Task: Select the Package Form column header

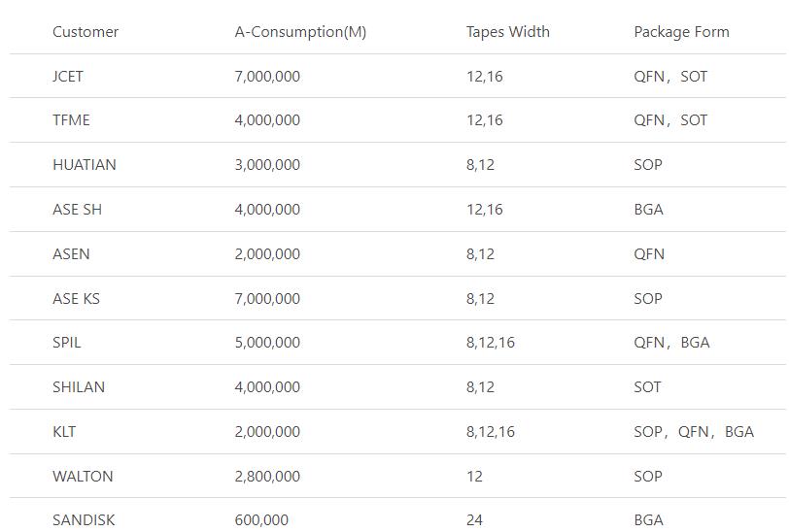Action: [x=681, y=32]
